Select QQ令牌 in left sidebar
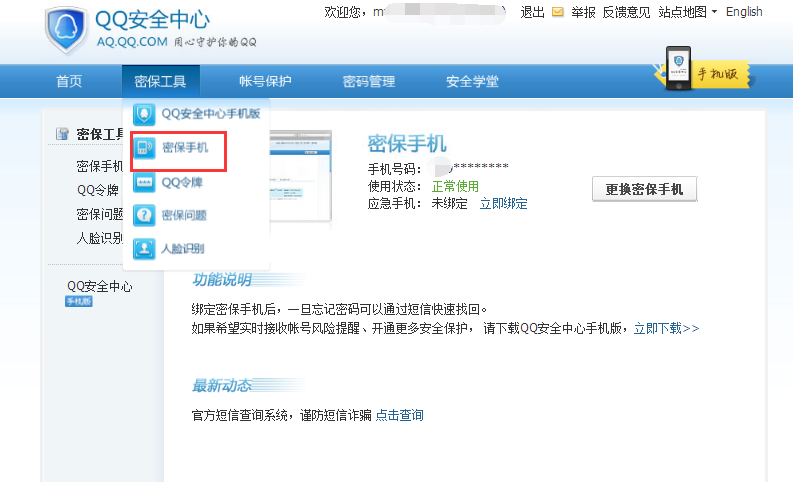 [98, 190]
